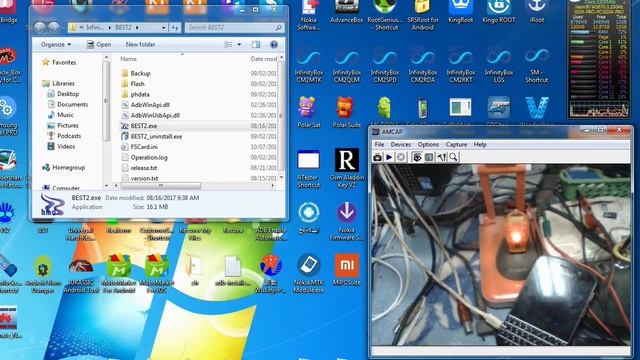Viewport: 640px width, 360px height.
Task: Launch Polar Suite desktop icon
Action: pyautogui.click(x=347, y=112)
